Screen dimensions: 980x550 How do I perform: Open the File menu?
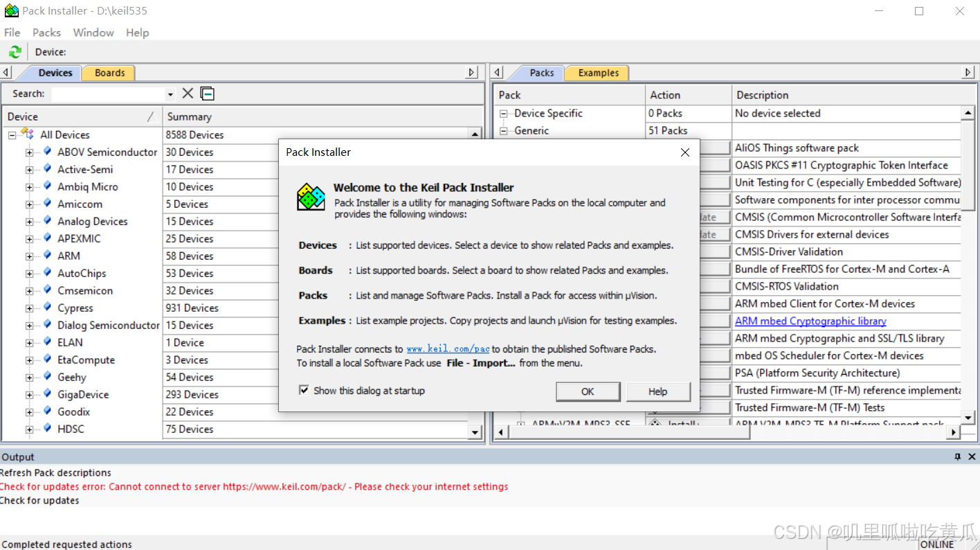pos(12,33)
